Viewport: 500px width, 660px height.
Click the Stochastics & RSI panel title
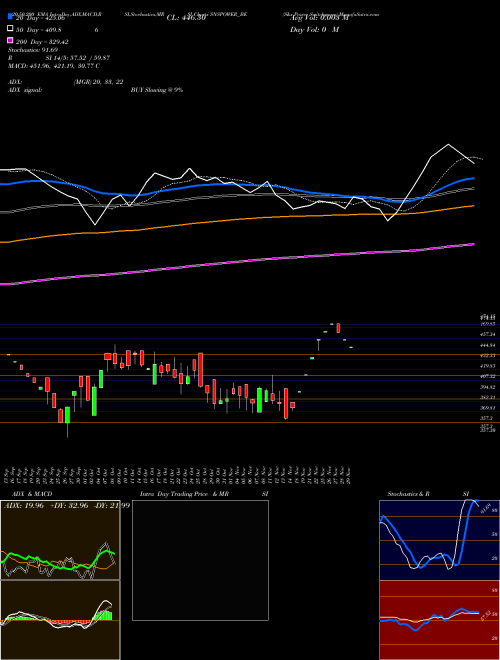click(x=428, y=494)
